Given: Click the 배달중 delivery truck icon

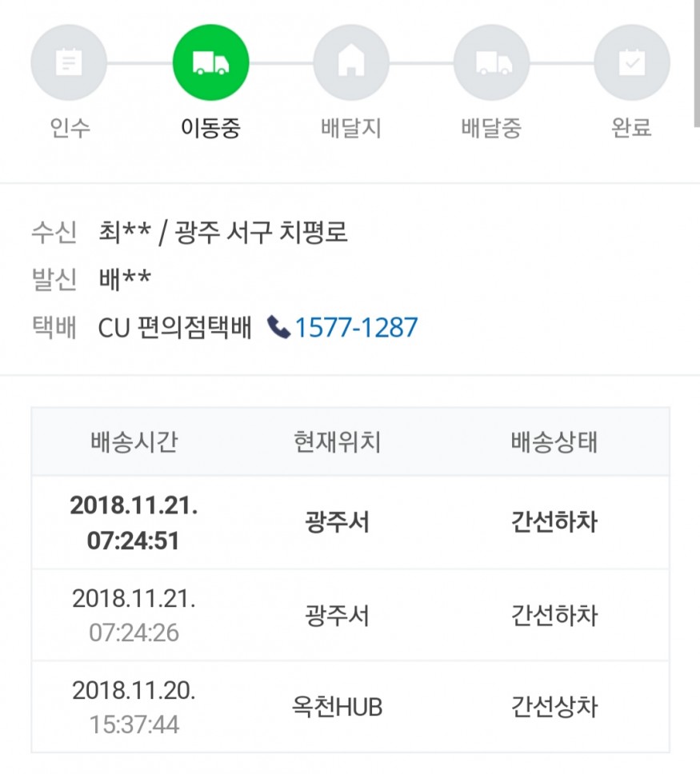Looking at the screenshot, I should coord(491,63).
